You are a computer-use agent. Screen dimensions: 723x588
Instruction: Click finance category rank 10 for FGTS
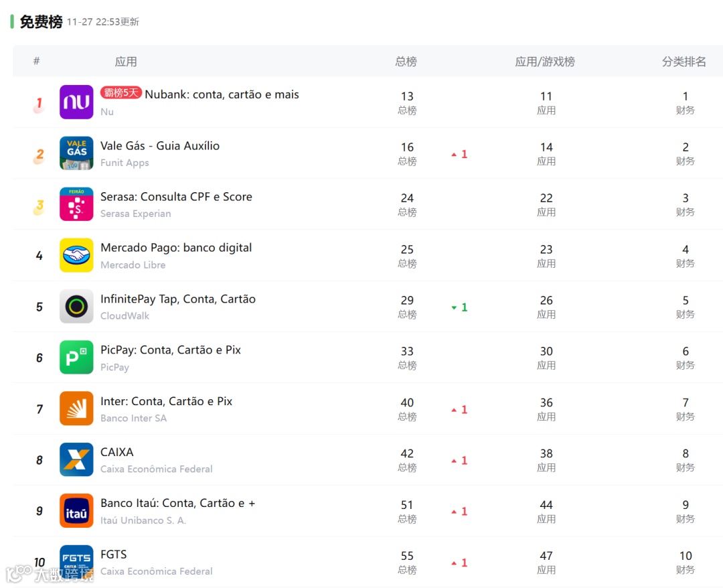point(686,556)
